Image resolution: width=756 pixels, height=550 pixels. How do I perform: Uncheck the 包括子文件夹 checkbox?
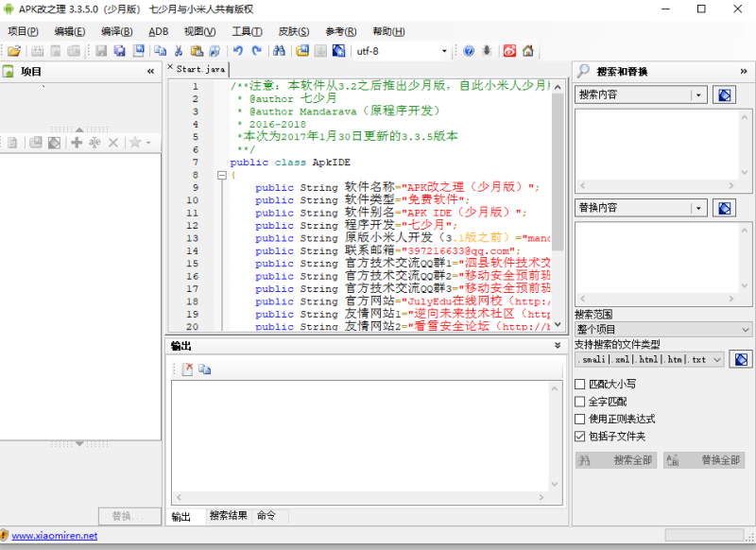(x=580, y=437)
